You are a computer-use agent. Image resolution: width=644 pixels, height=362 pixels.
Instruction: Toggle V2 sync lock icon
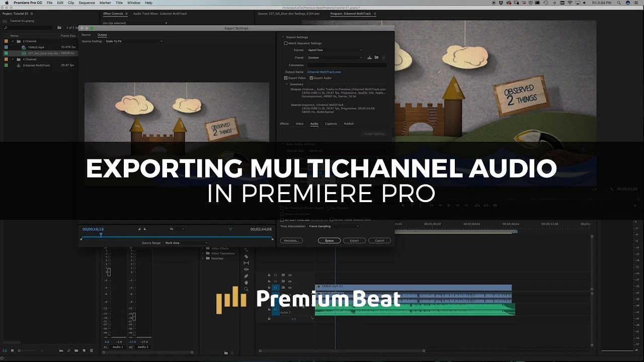[283, 281]
